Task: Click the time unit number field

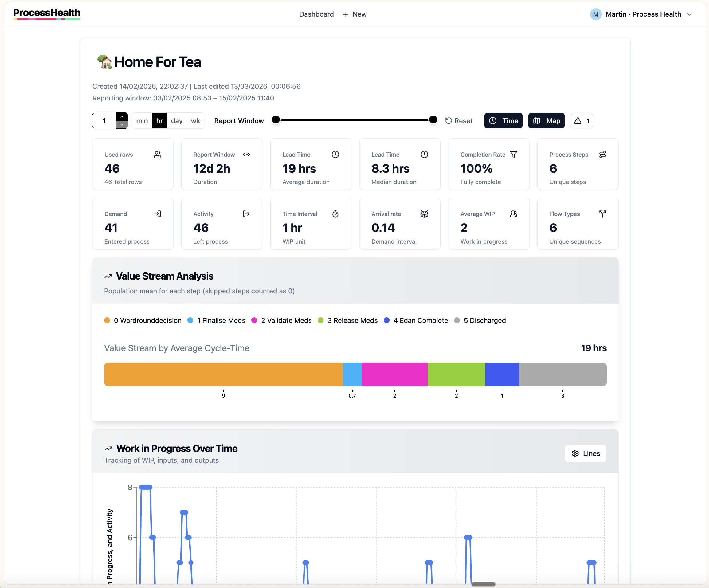Action: (104, 120)
